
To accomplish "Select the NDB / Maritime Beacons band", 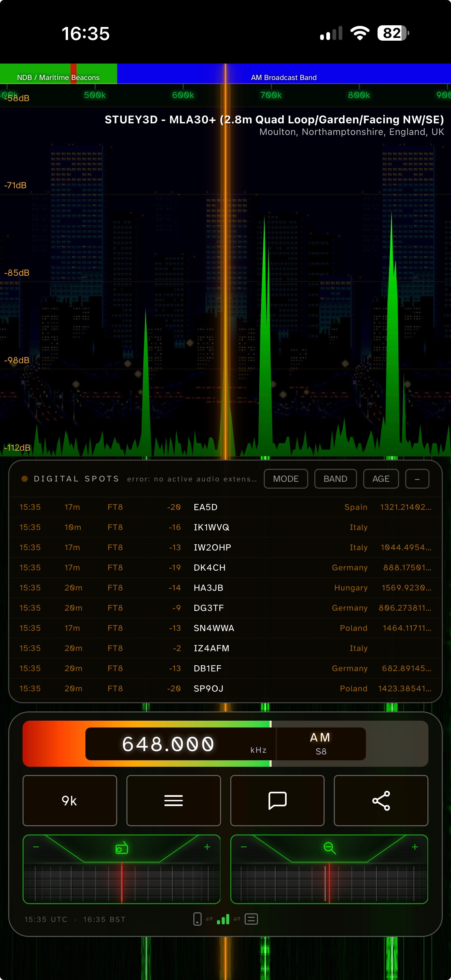I will click(58, 74).
